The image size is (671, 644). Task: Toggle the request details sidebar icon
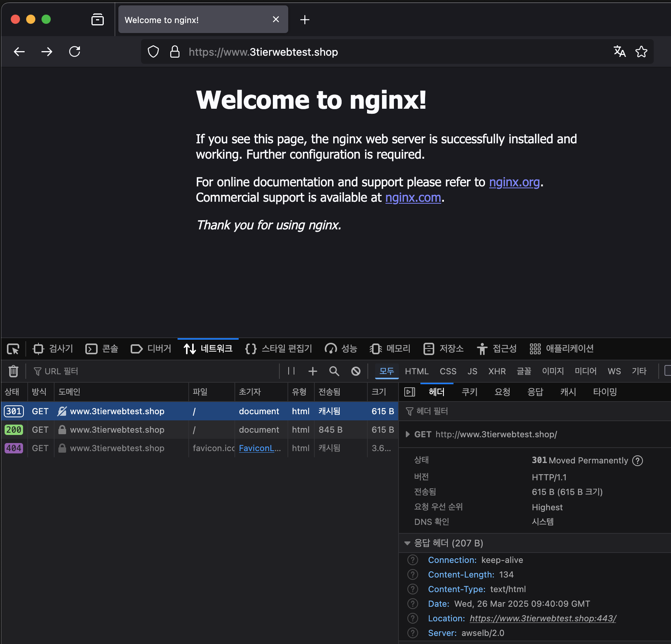tap(410, 392)
